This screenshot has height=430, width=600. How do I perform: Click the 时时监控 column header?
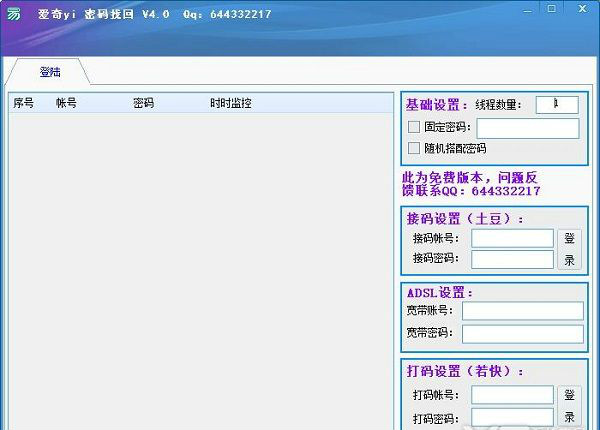(230, 103)
